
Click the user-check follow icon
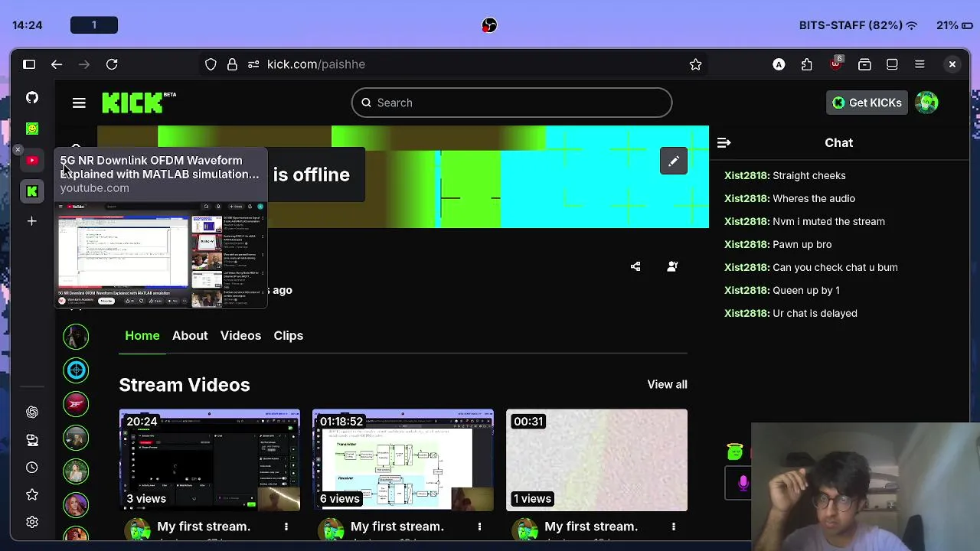672,266
